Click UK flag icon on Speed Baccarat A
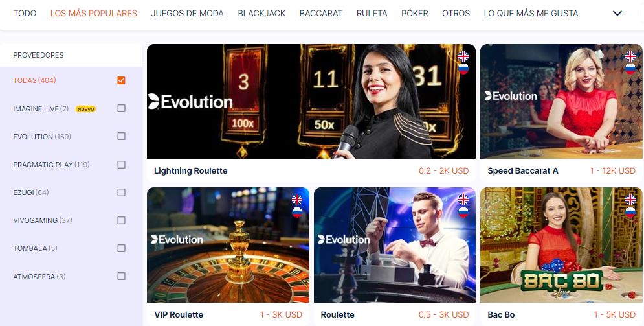Image resolution: width=644 pixels, height=326 pixels. [630, 56]
